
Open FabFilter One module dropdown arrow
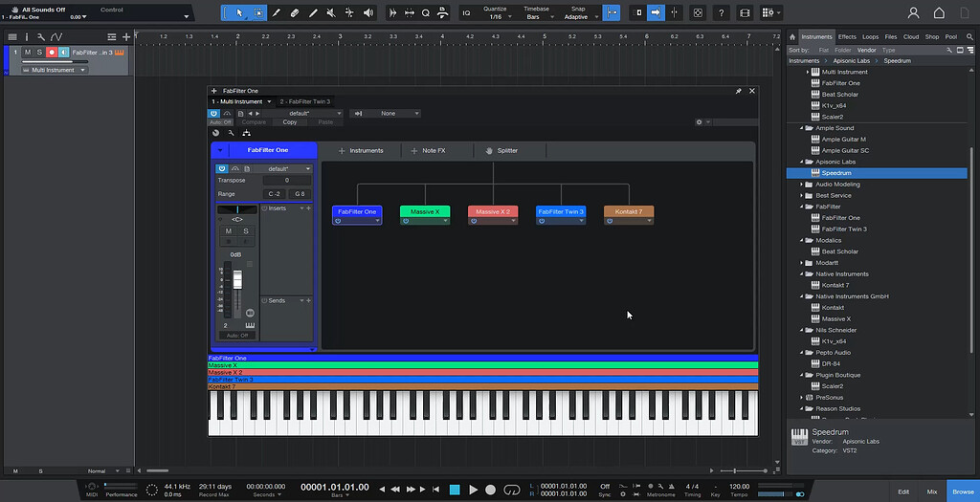(x=377, y=221)
